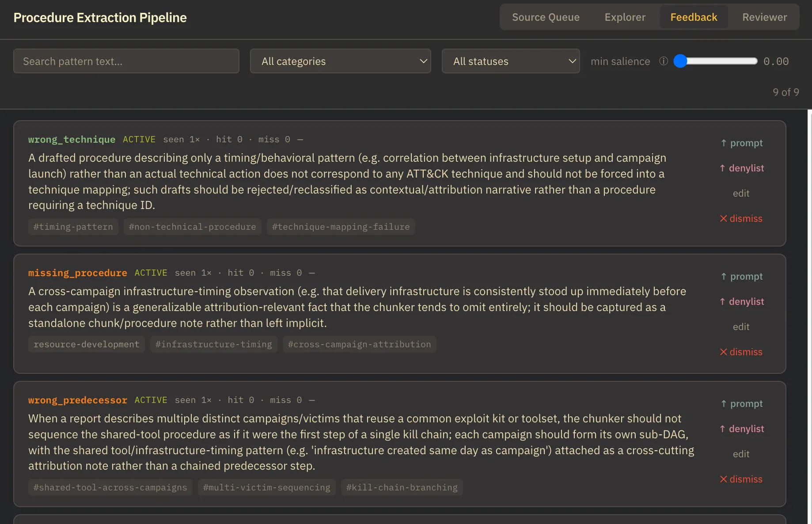Screen dimensions: 812x524
Task: Click the resource-development tag
Action: tap(87, 344)
